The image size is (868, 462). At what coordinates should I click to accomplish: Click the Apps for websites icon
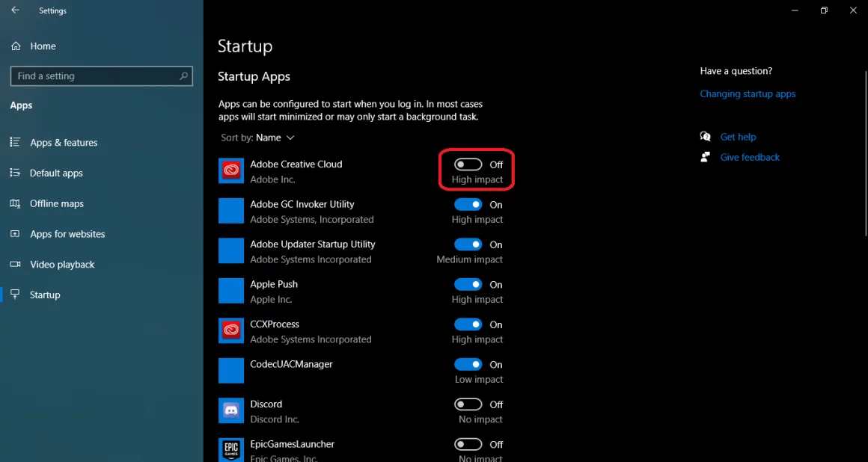click(16, 234)
